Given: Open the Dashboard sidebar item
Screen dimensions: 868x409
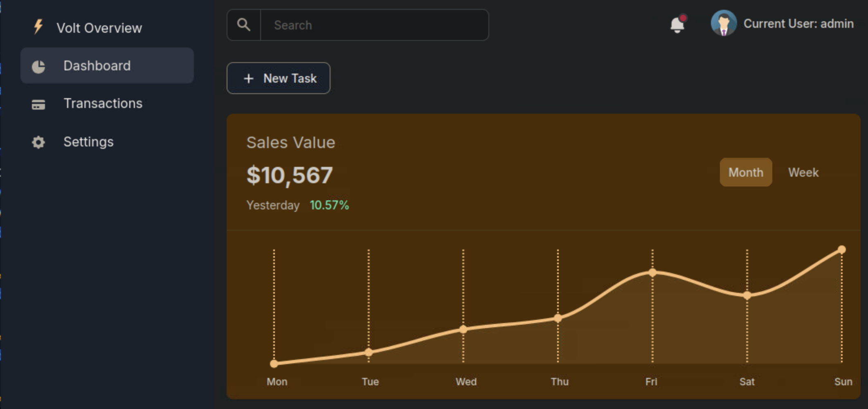Looking at the screenshot, I should [x=97, y=66].
